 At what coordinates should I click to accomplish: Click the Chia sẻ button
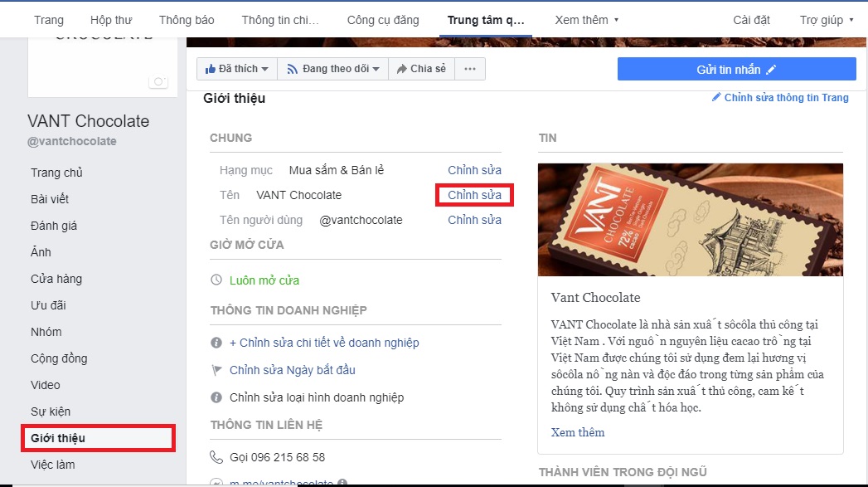click(x=422, y=69)
